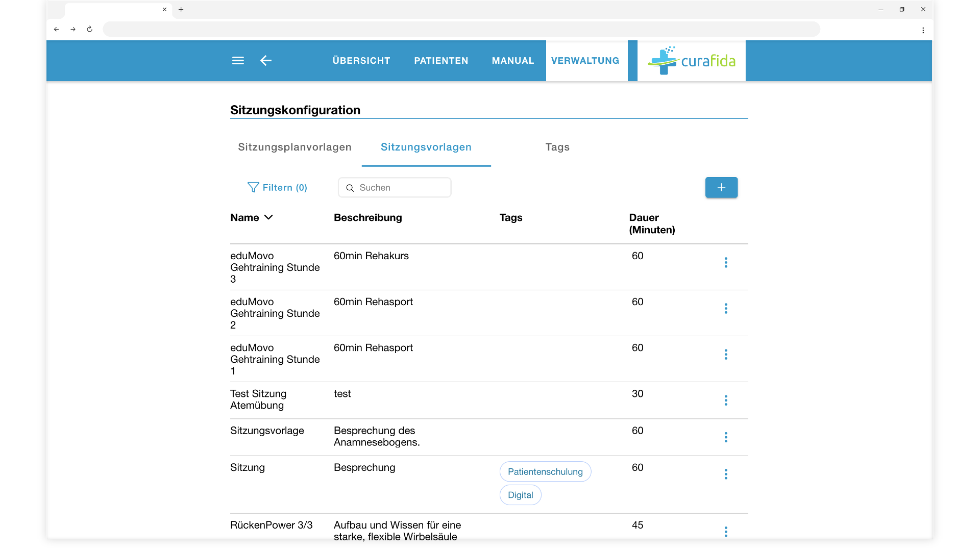Close the current browser tab
Screen dimensions: 980x551
164,9
